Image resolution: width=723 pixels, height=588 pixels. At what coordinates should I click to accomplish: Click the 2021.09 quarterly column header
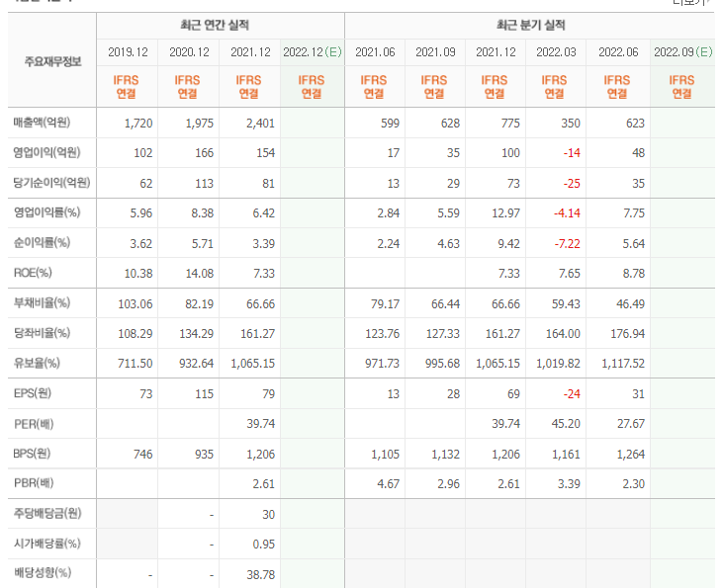[435, 52]
